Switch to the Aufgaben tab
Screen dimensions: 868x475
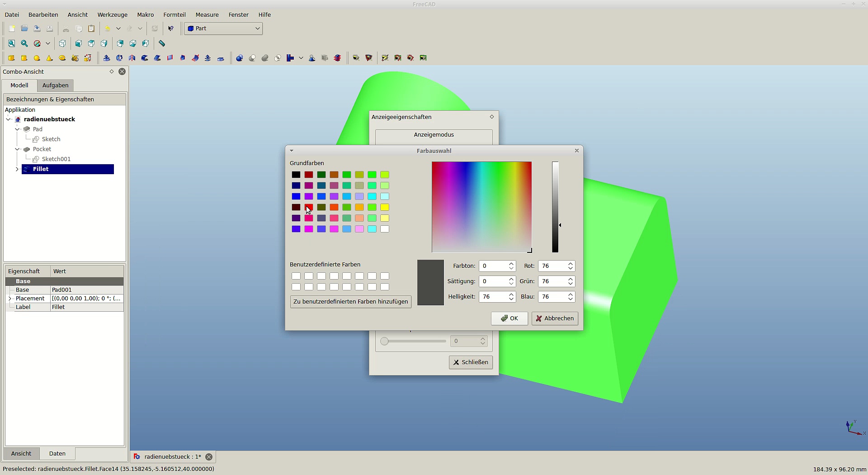pyautogui.click(x=55, y=85)
